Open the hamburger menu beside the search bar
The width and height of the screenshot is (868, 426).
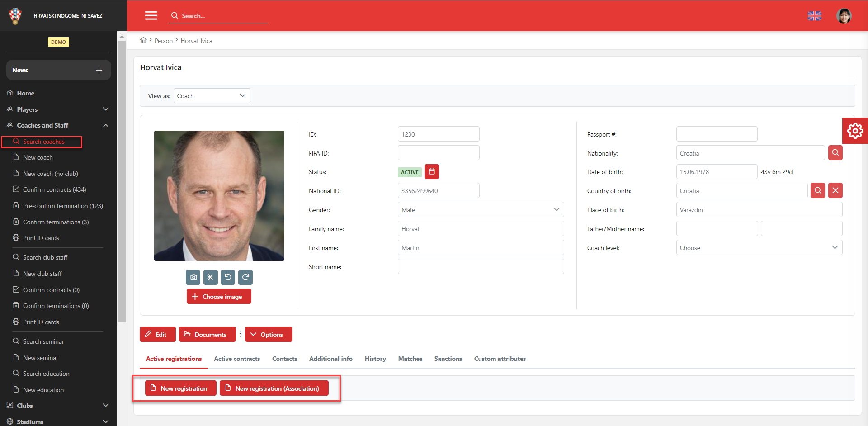[x=151, y=15]
